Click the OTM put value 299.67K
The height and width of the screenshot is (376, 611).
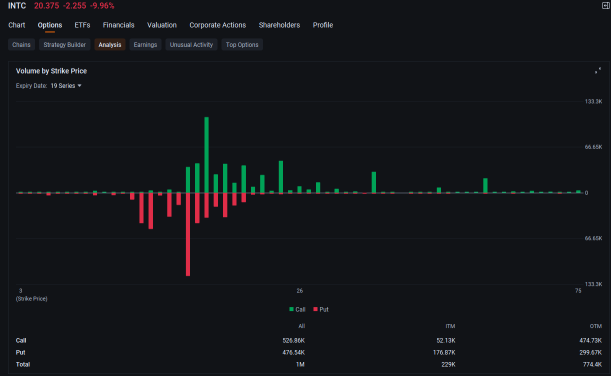[591, 353]
